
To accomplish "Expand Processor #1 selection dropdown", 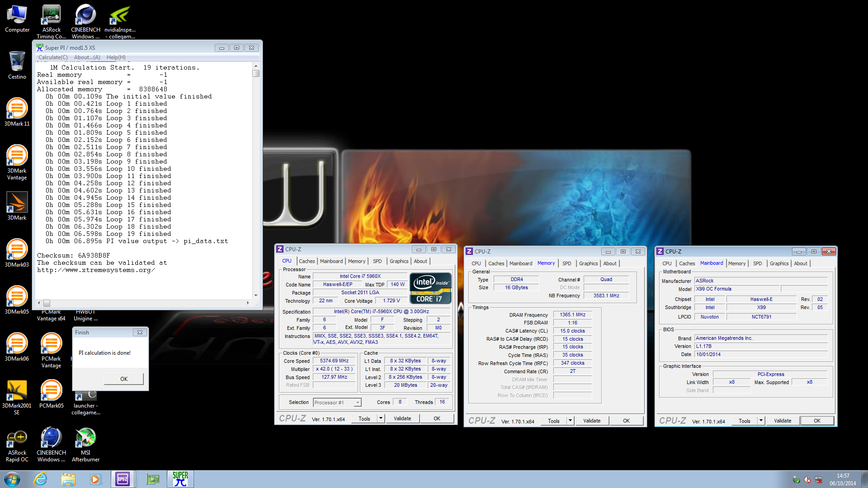I will 358,403.
